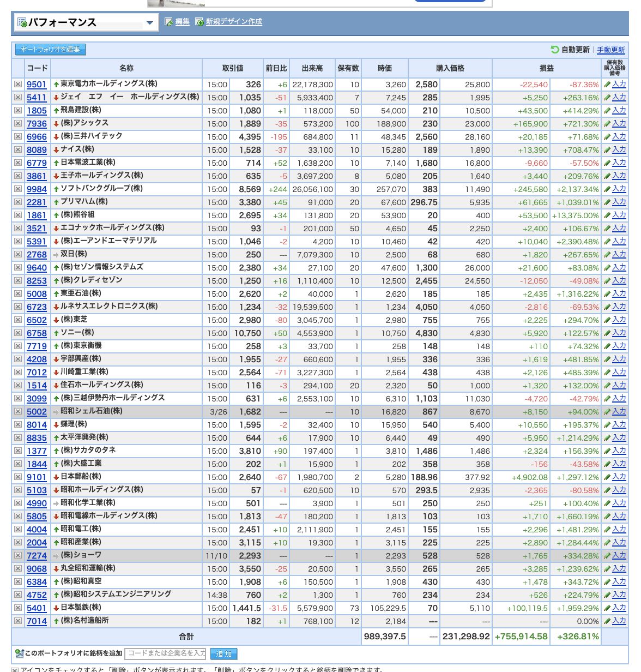Open stock code link 5401
Viewport: 641px width, 672px height.
(37, 608)
